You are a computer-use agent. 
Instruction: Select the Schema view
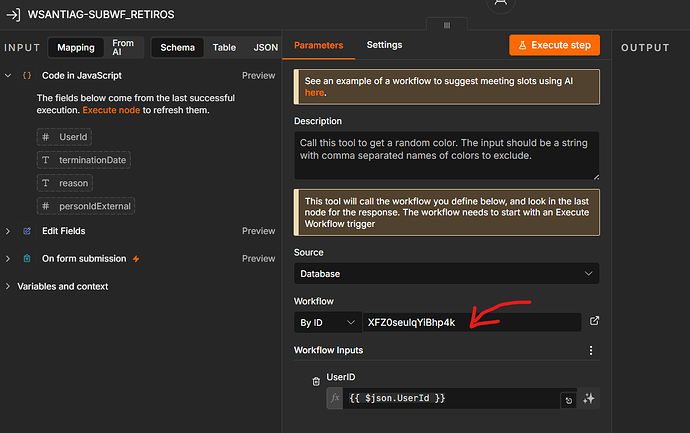177,48
